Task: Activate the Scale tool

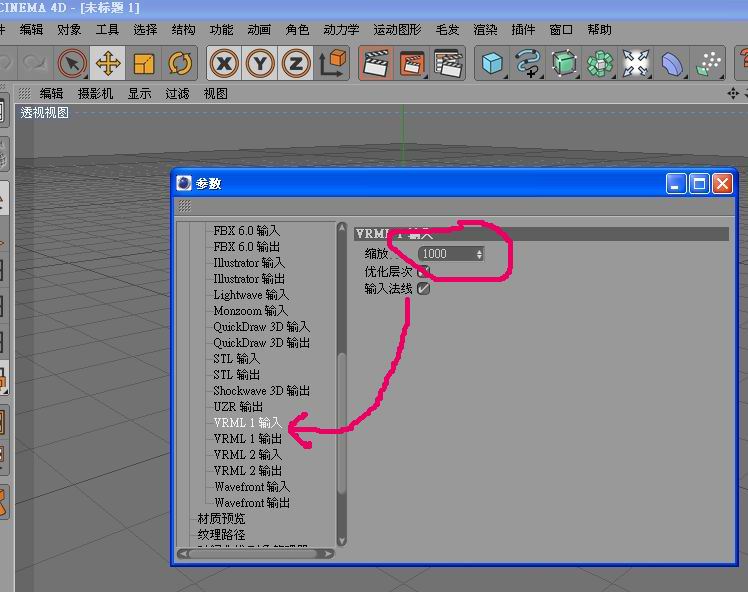Action: (x=143, y=63)
